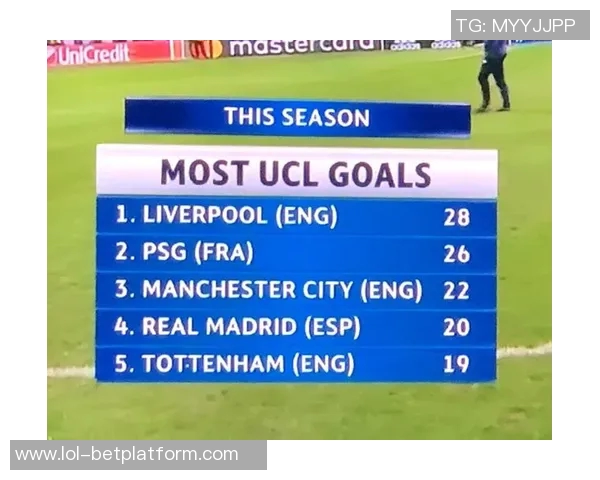Click the THIS SEASON banner
Screen dimensions: 600x480
tap(297, 117)
